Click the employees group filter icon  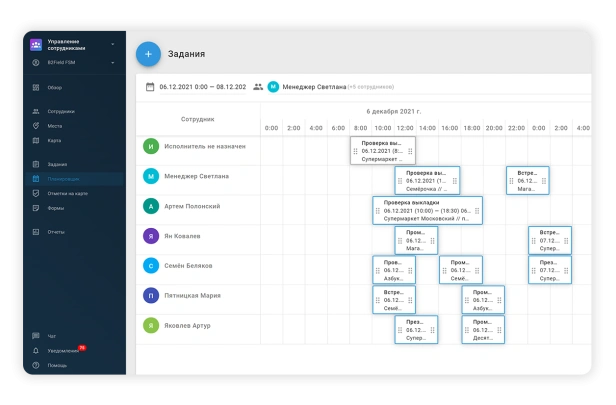(258, 87)
